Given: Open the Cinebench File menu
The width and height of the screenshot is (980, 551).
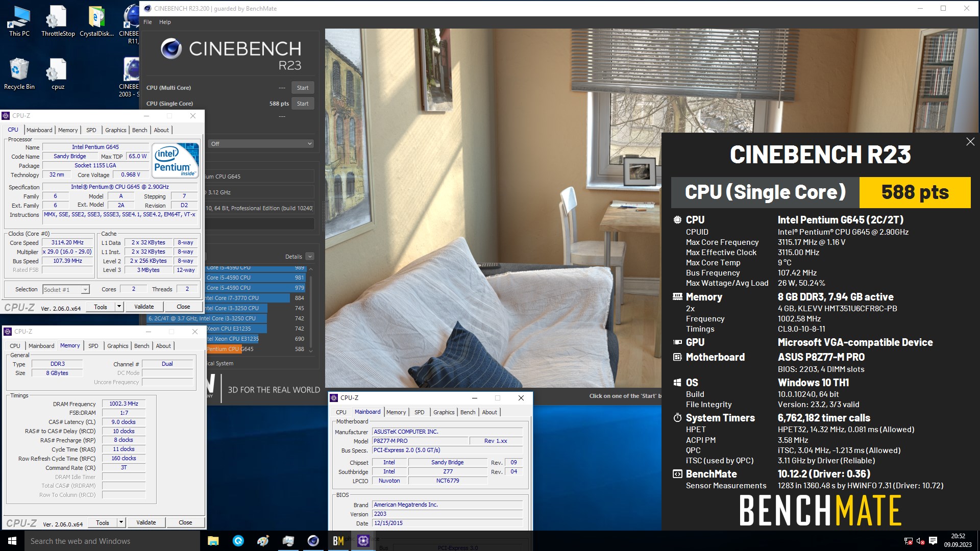Looking at the screenshot, I should click(148, 22).
